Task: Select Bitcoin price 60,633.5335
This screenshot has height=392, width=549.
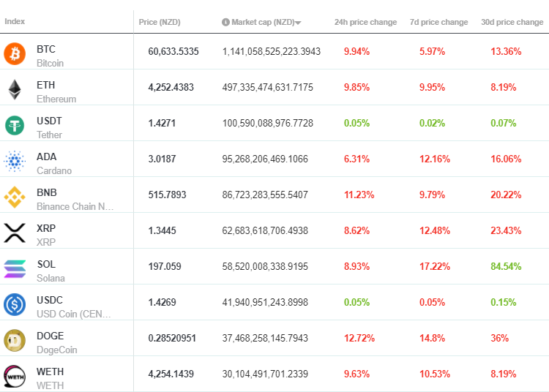Action: 173,52
